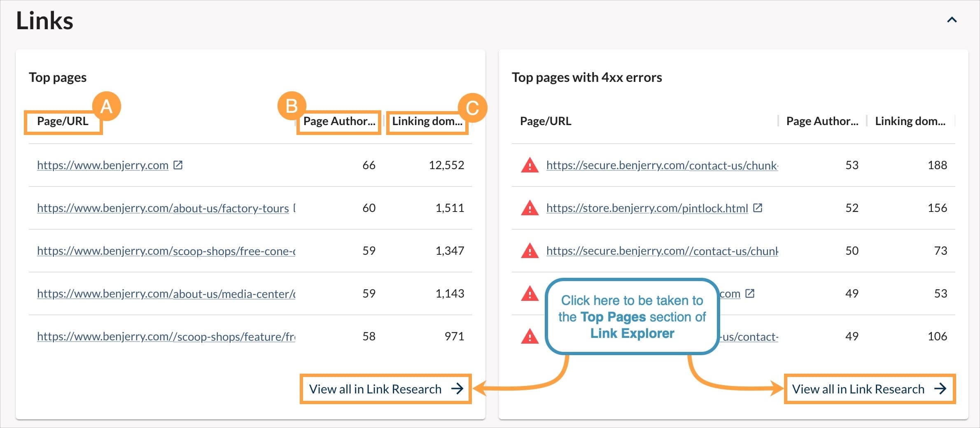Sort Top pages by the Page Authority column

pyautogui.click(x=338, y=121)
